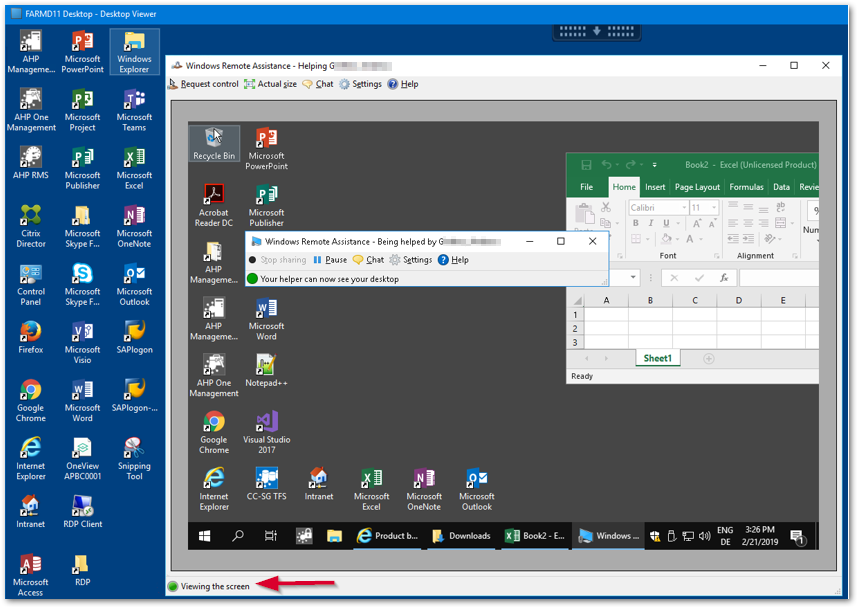Open CC-SG TFS icon on remote desktop
This screenshot has height=608, width=858.
266,484
